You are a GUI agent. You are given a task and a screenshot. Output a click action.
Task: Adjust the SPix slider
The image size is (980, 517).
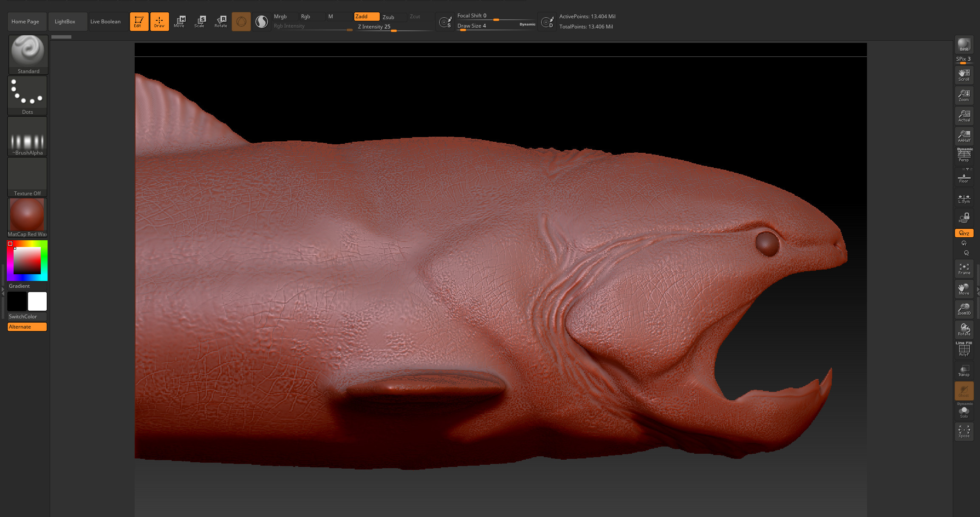click(x=964, y=60)
